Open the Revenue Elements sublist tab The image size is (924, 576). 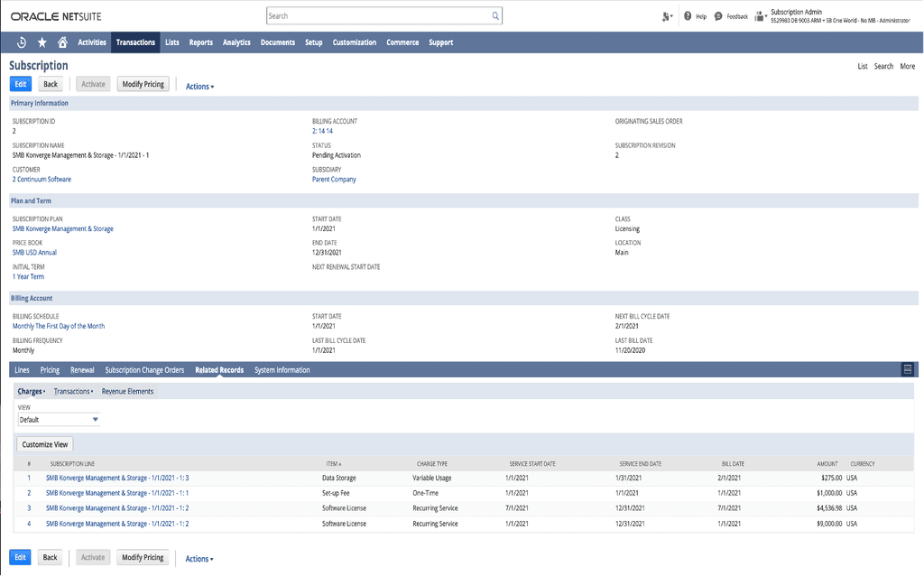[127, 392]
